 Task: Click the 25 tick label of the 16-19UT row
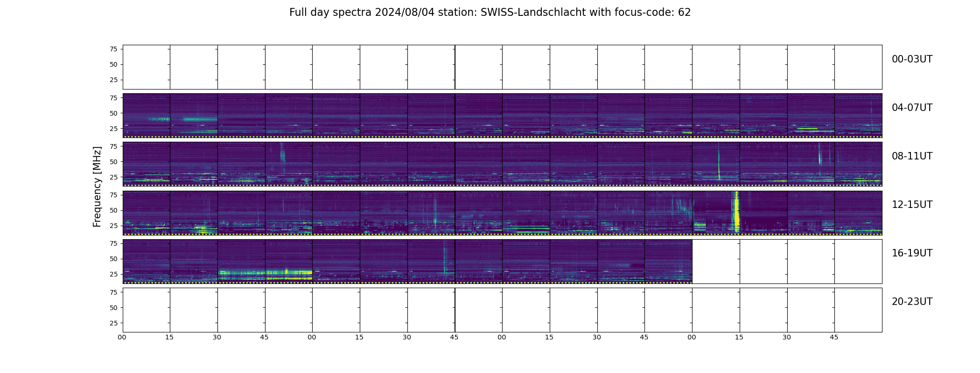[x=113, y=274]
